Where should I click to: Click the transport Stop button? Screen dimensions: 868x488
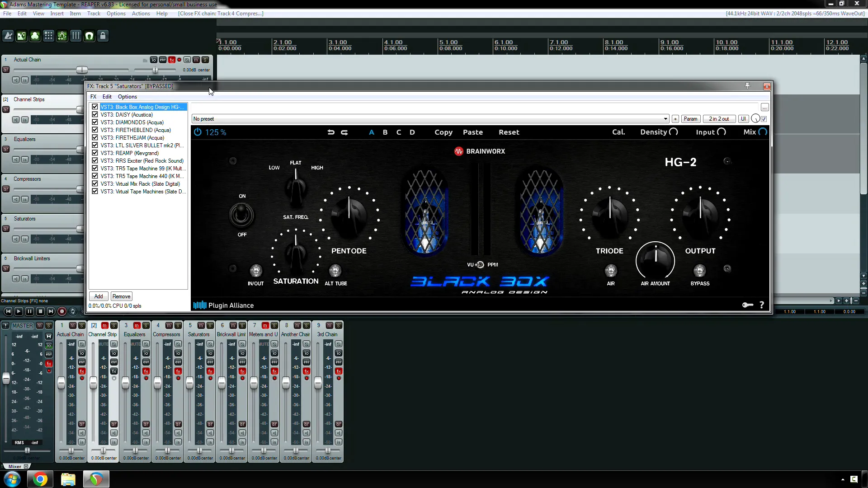[x=40, y=311]
